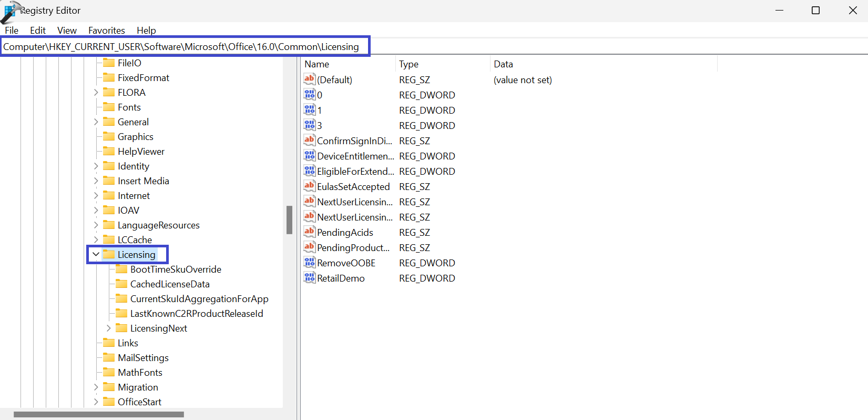
Task: Collapse the Licensing tree node
Action: pos(96,254)
